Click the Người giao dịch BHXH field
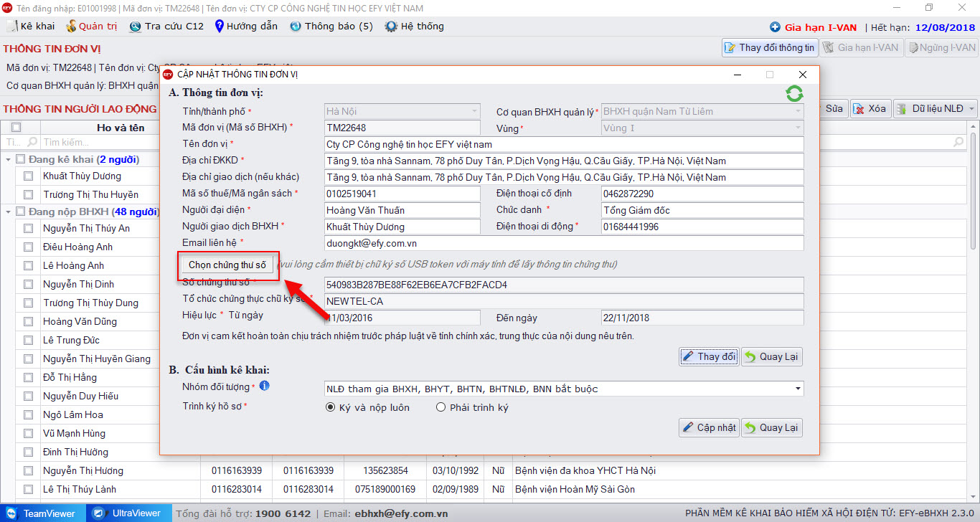The width and height of the screenshot is (980, 522). tap(402, 227)
